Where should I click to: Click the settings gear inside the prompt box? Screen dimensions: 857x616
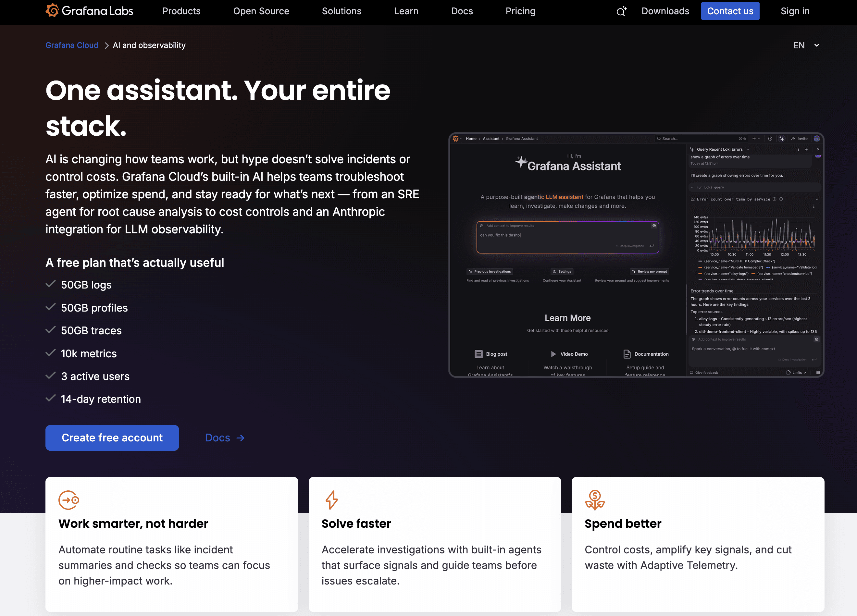654,226
